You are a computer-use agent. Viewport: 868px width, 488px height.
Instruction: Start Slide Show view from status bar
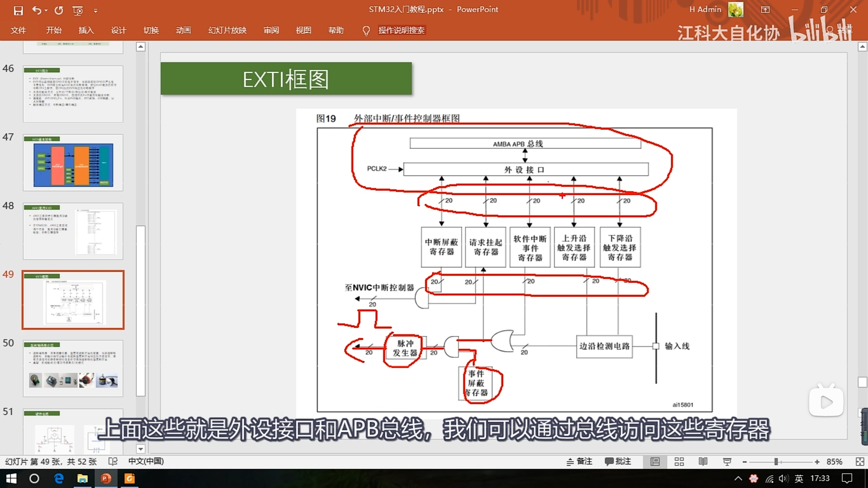click(727, 462)
